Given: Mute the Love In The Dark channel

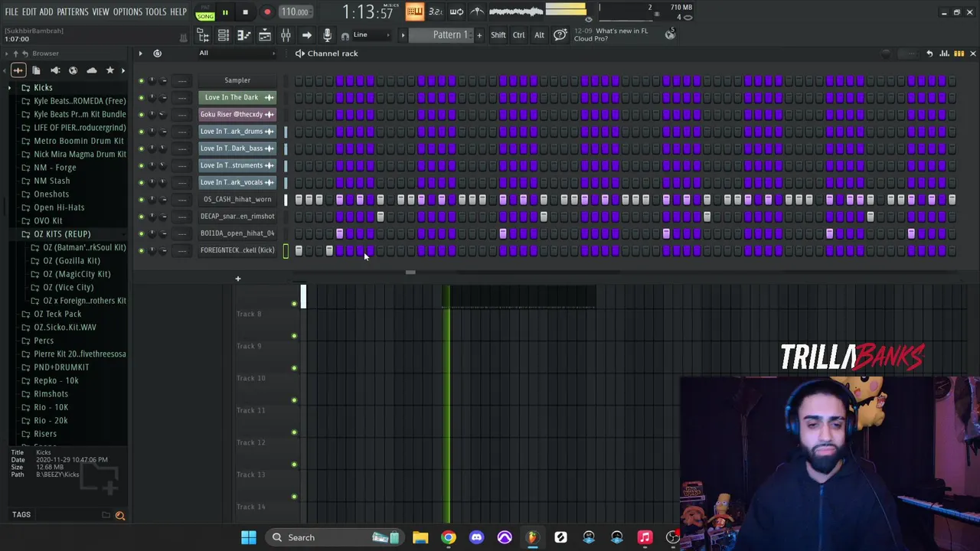Looking at the screenshot, I should coord(141,98).
